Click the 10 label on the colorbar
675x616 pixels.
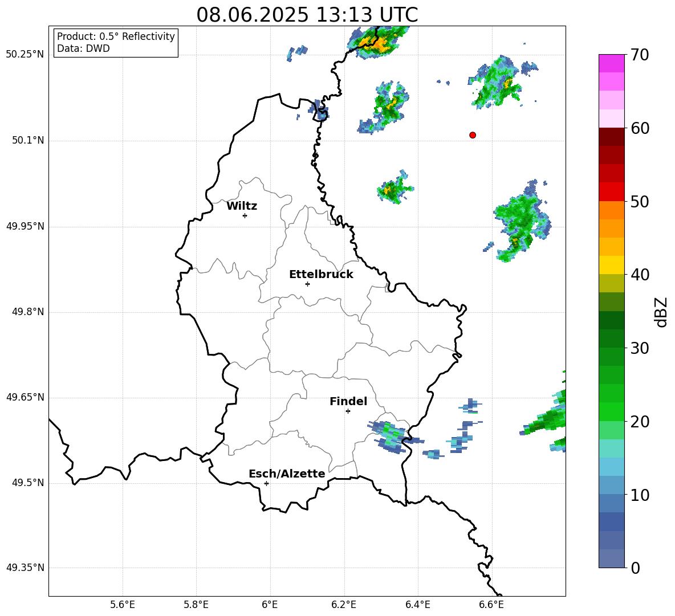tap(640, 495)
